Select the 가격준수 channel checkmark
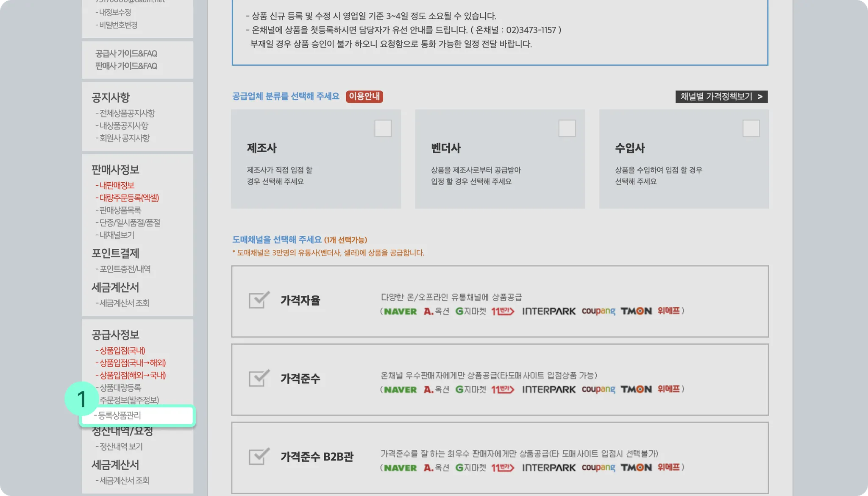 click(x=259, y=378)
